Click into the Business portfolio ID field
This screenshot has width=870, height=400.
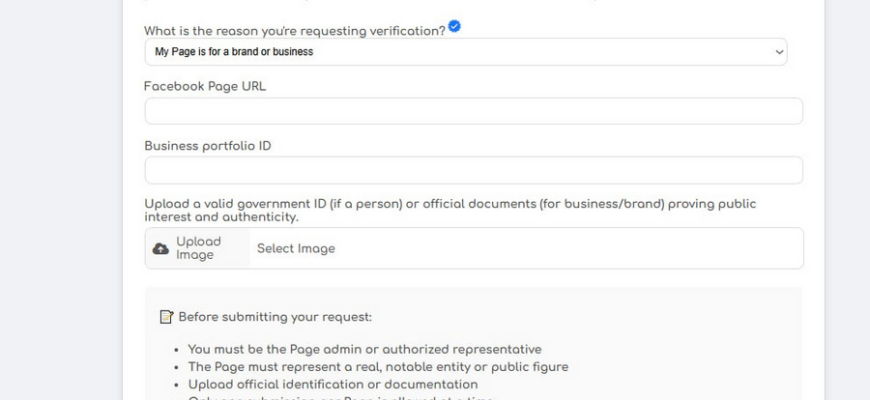point(473,170)
